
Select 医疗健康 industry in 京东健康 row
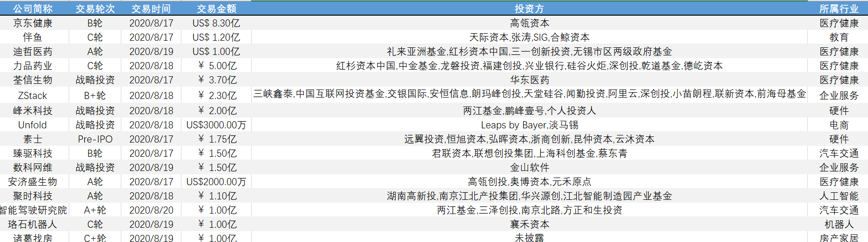839,23
